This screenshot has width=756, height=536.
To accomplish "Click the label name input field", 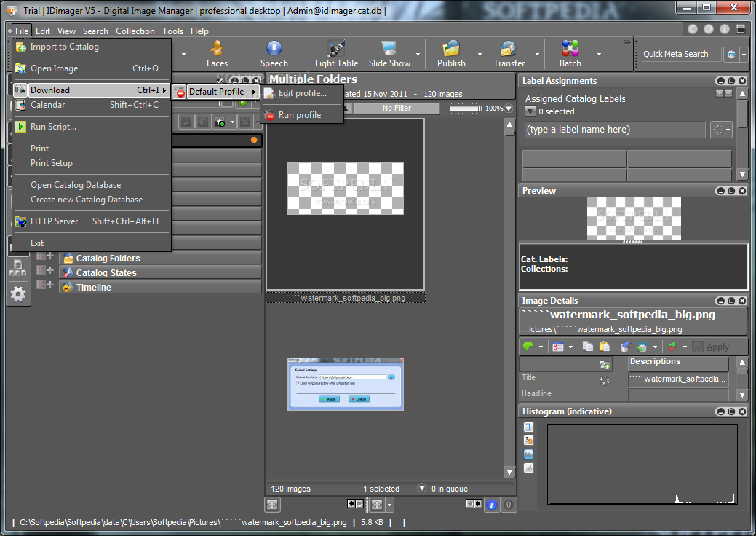I will (616, 130).
